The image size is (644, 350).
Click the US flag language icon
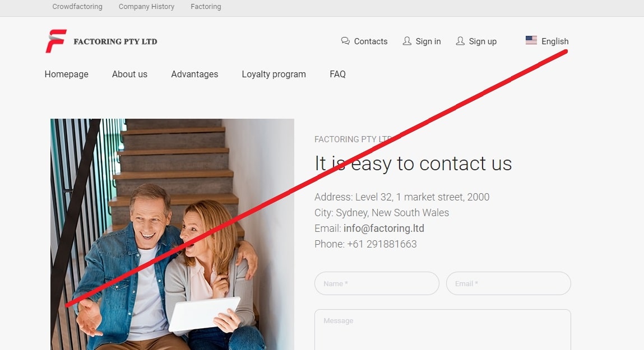[x=531, y=40]
